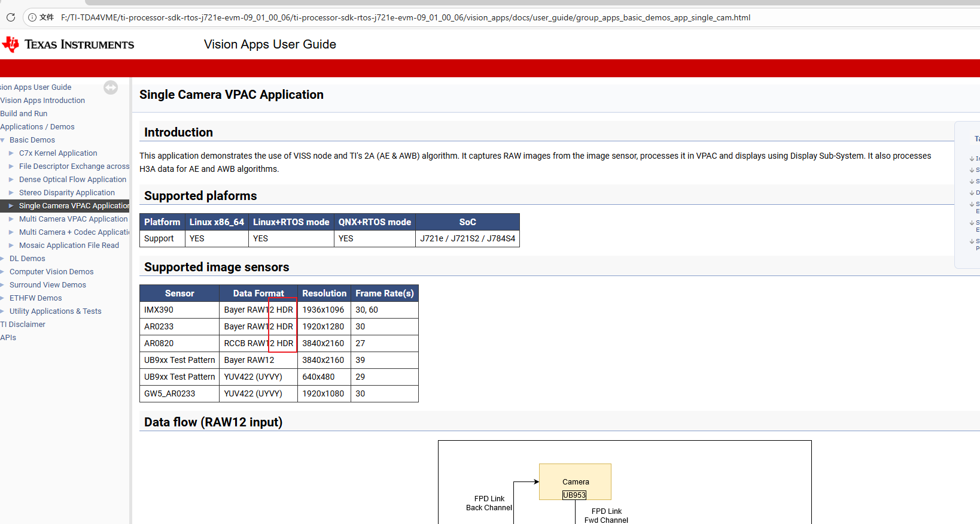980x524 pixels.
Task: Expand the Stereo Disparity Application arrow
Action: click(11, 193)
